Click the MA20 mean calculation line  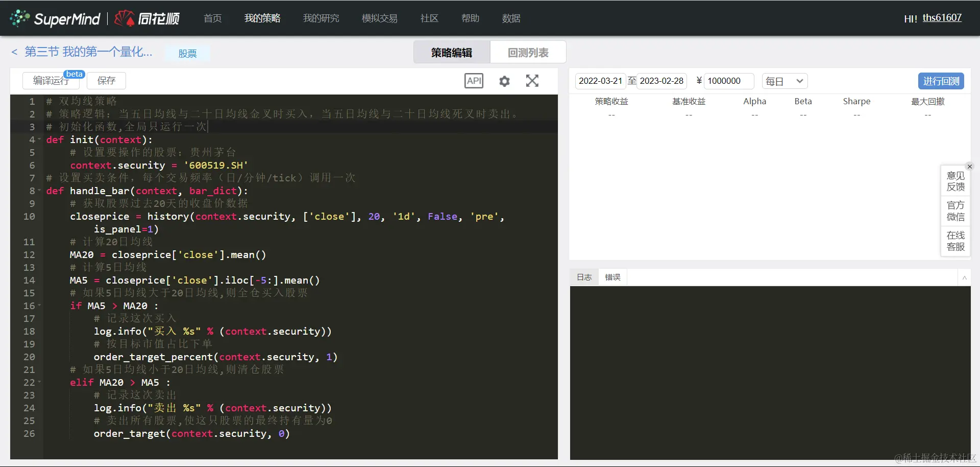click(x=168, y=254)
